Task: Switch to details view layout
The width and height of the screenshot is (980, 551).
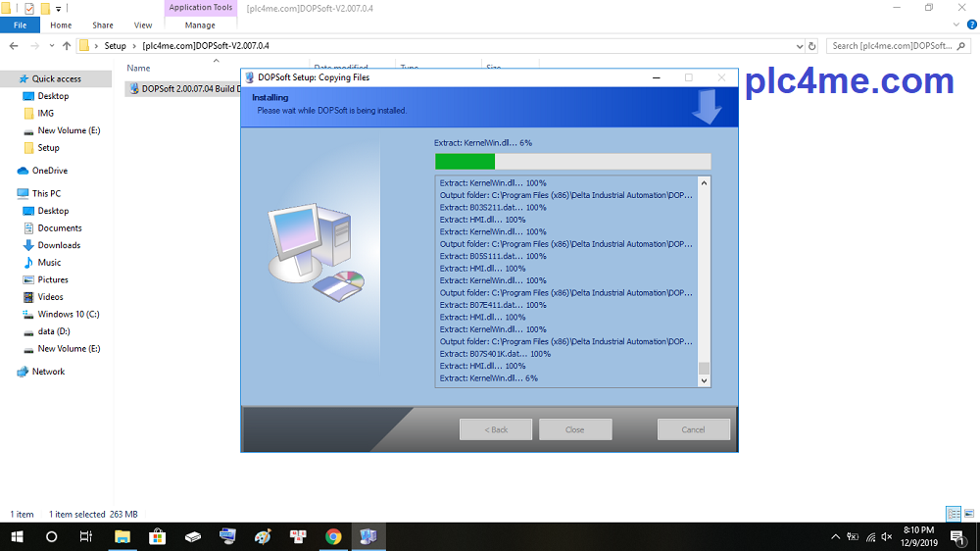Action: coord(953,514)
